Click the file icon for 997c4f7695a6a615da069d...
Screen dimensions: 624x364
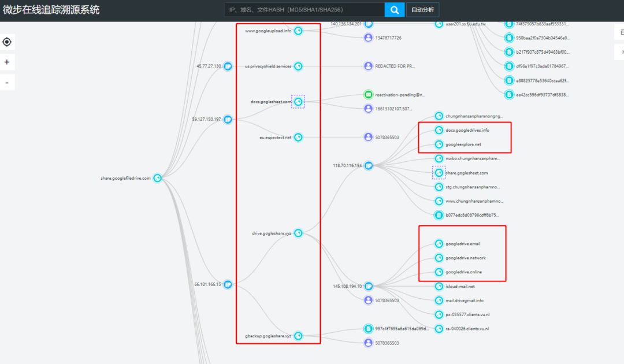[x=369, y=329]
